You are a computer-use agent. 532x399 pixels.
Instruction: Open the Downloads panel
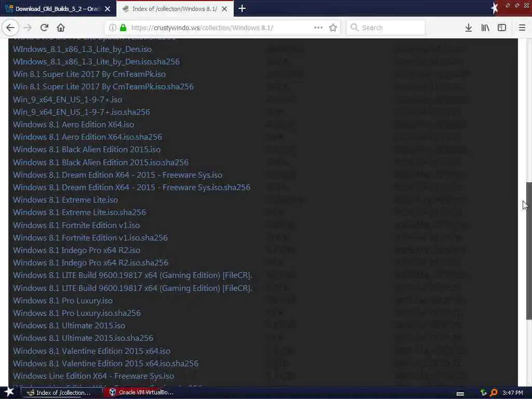coord(469,28)
